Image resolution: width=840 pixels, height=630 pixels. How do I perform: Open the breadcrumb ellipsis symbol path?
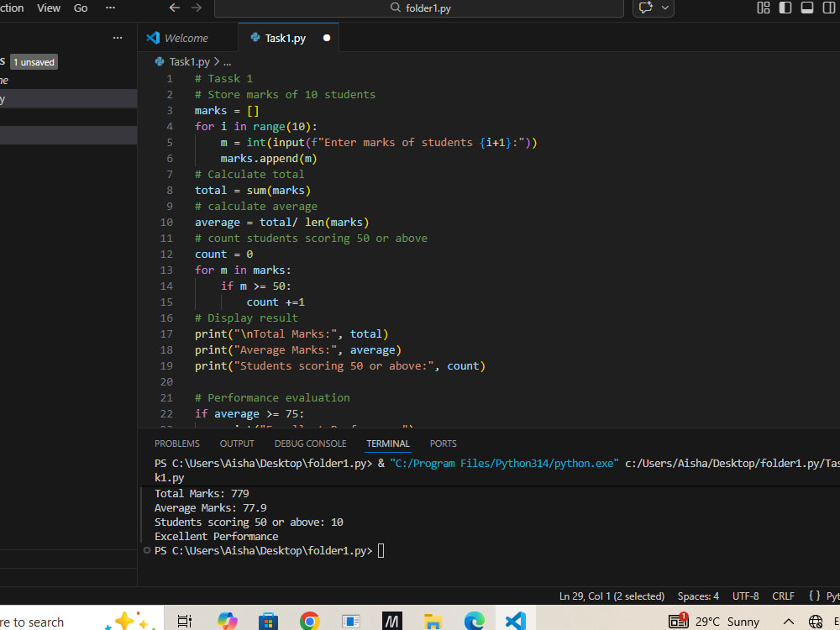(x=228, y=62)
